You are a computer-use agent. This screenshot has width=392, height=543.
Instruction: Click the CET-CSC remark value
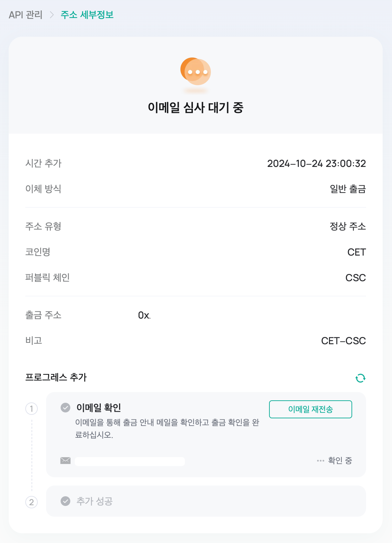[x=344, y=341]
